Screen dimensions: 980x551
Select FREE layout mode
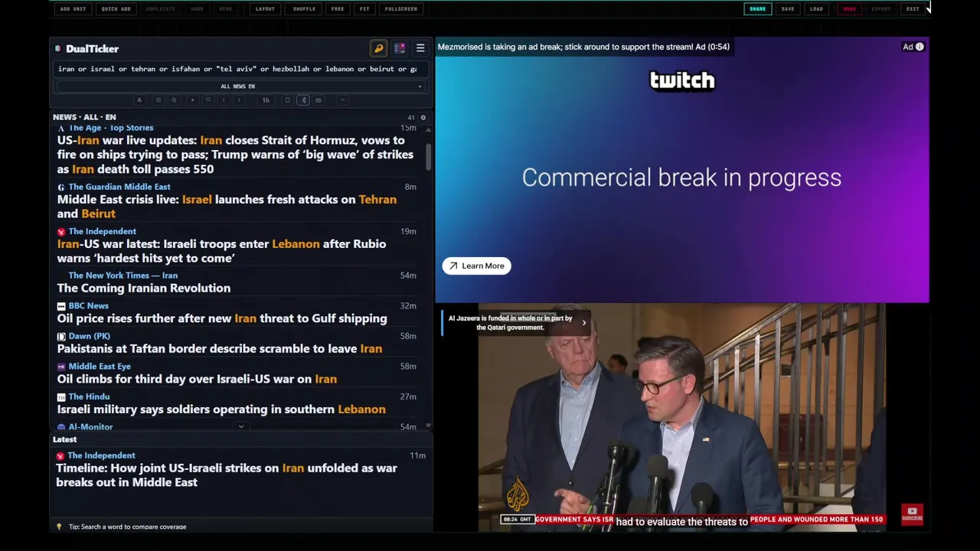tap(338, 9)
